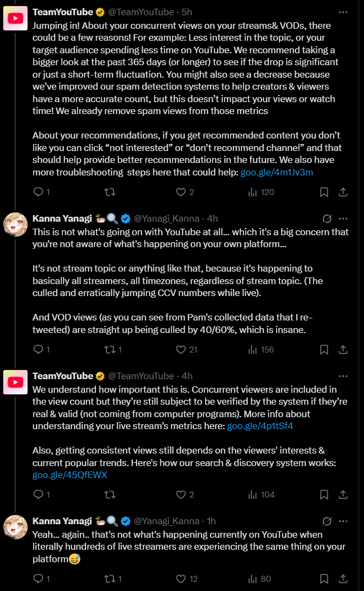Bookmark the first TeamYouTube tweet
The width and height of the screenshot is (364, 591).
324,192
